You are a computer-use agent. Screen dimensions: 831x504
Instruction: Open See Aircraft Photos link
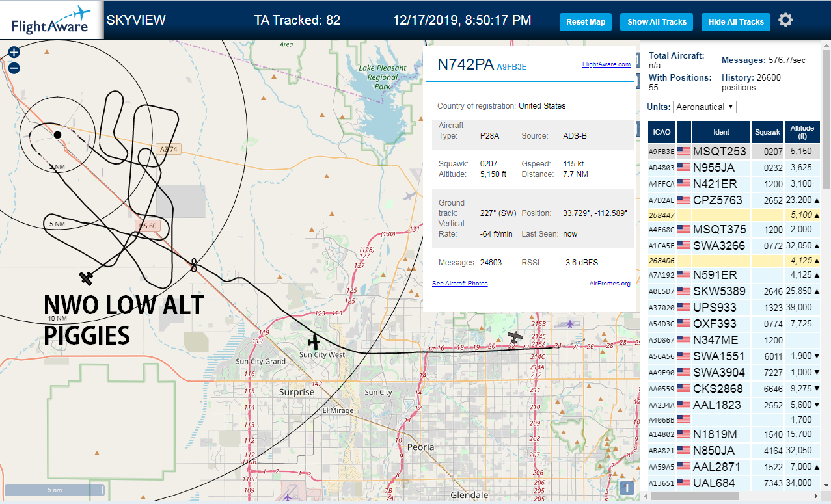(x=460, y=284)
